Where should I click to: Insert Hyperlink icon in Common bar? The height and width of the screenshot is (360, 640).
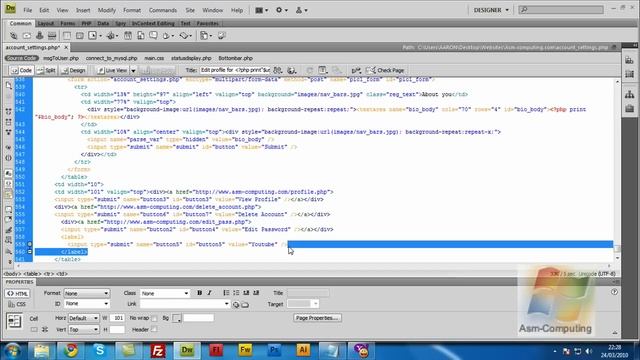click(13, 36)
